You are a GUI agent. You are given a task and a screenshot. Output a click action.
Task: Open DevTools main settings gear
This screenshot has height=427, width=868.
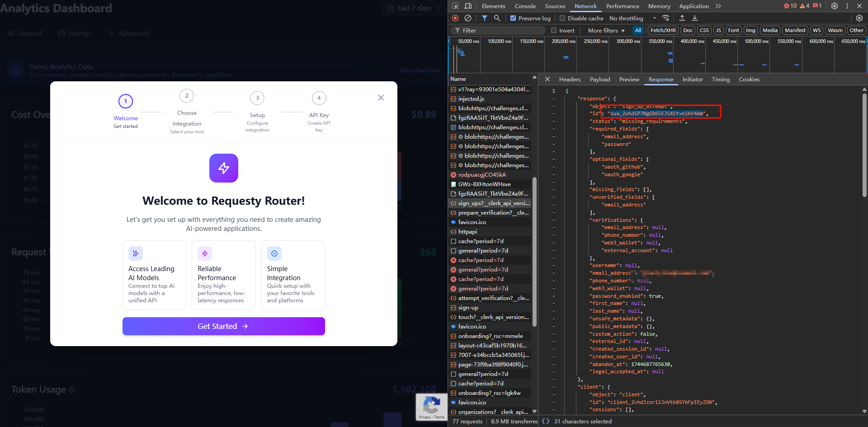pos(835,6)
